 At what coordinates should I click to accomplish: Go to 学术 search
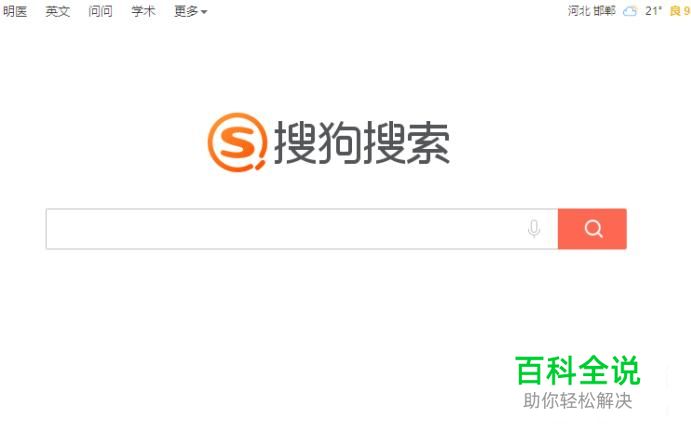coord(143,11)
